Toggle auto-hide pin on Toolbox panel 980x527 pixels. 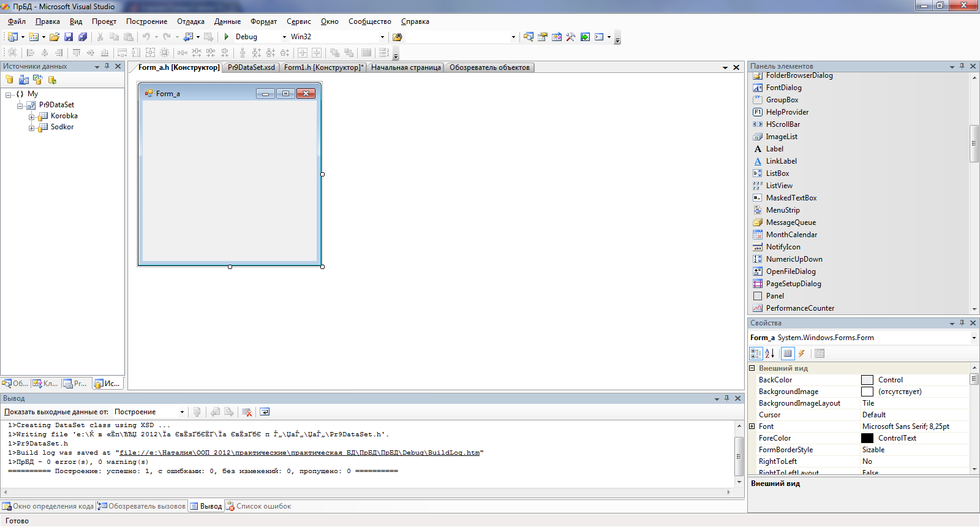click(x=962, y=66)
